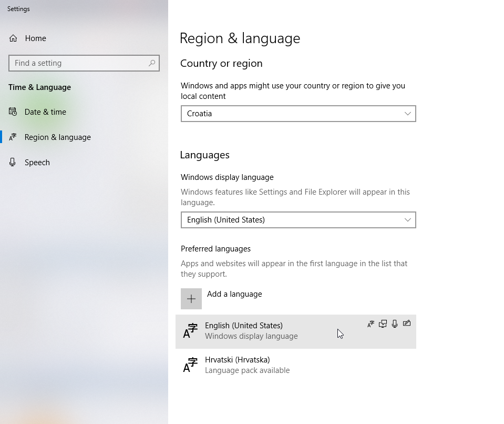Click the Region & language sidebar icon
This screenshot has height=424, width=504.
(13, 137)
